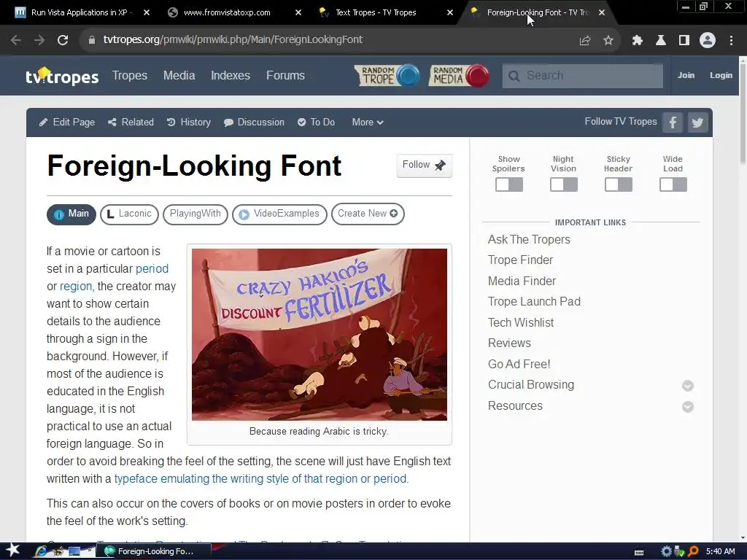
Task: Open TV Tropes Facebook page icon
Action: pos(673,122)
